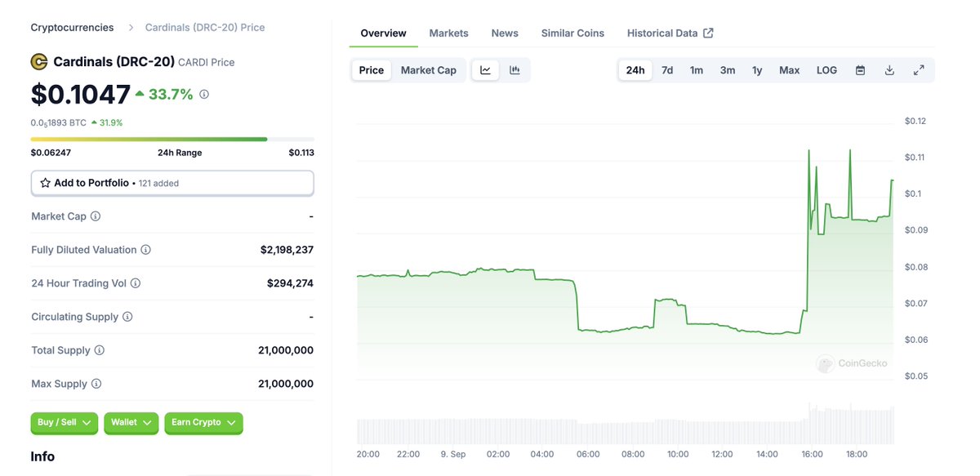Click the 9. Sep date axis label
This screenshot has width=980, height=476.
(452, 454)
